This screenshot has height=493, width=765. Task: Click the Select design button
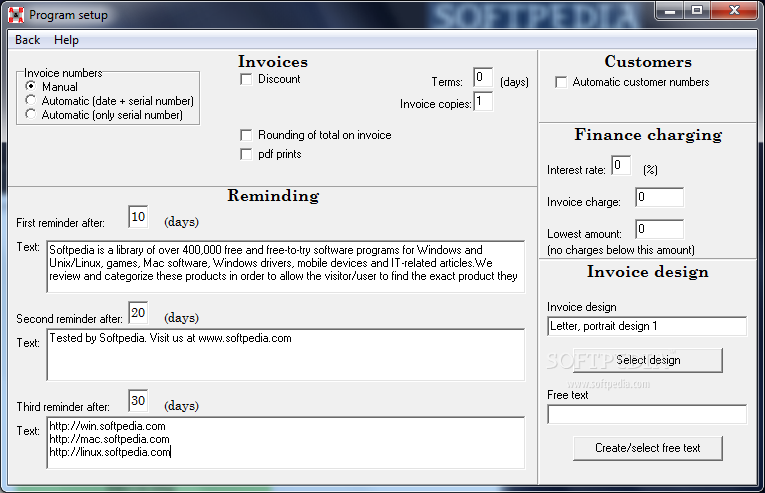(648, 360)
